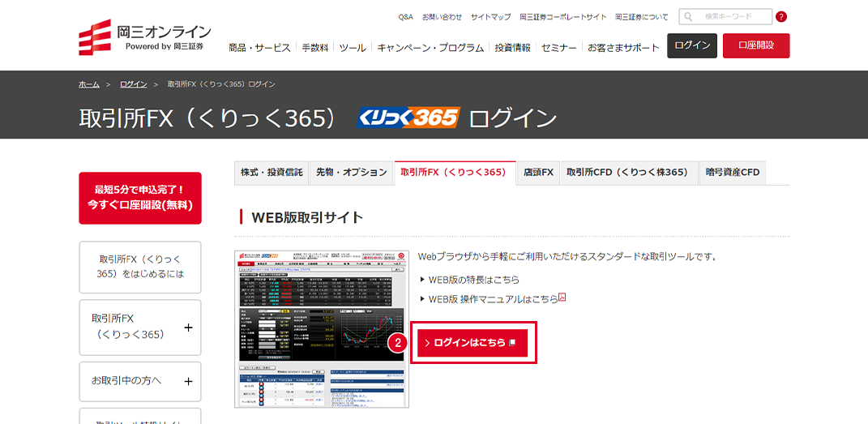Switch to 株式・投資信託 tab

tap(272, 172)
